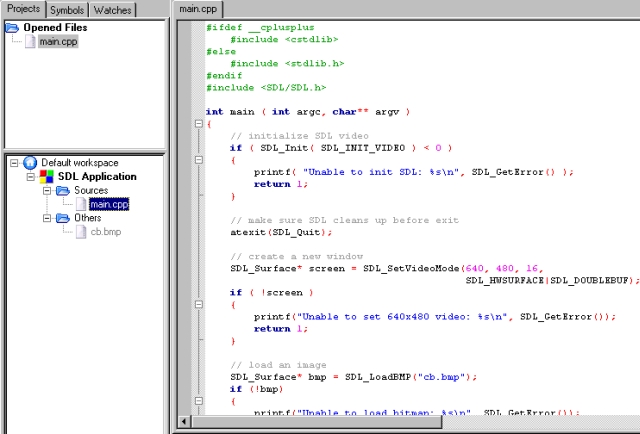
Task: Switch to the Symbols tab
Action: (x=68, y=10)
